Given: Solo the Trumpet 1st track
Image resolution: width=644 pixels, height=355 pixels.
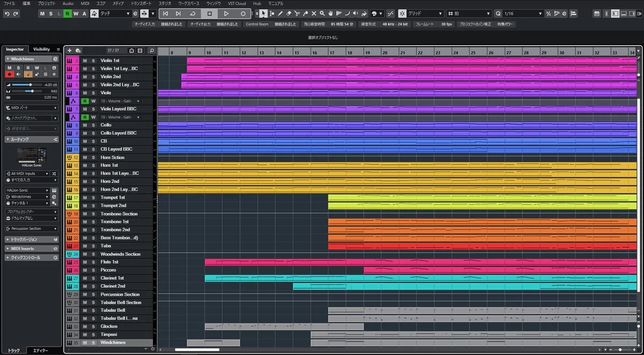Looking at the screenshot, I should pyautogui.click(x=93, y=198).
